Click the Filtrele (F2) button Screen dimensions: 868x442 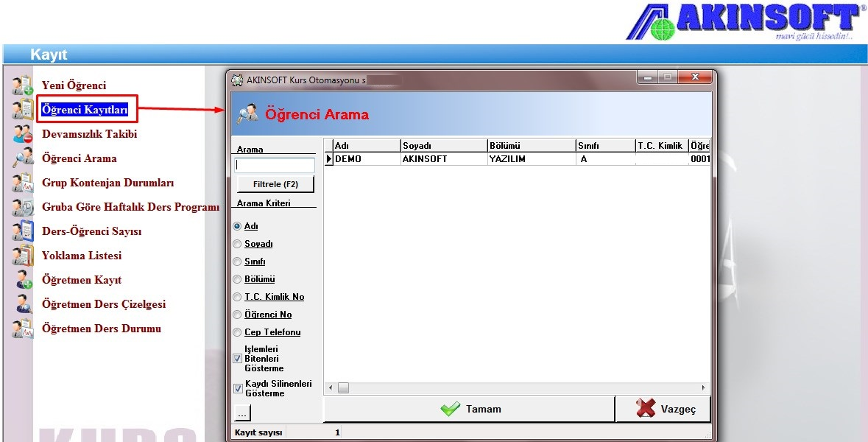pyautogui.click(x=275, y=184)
